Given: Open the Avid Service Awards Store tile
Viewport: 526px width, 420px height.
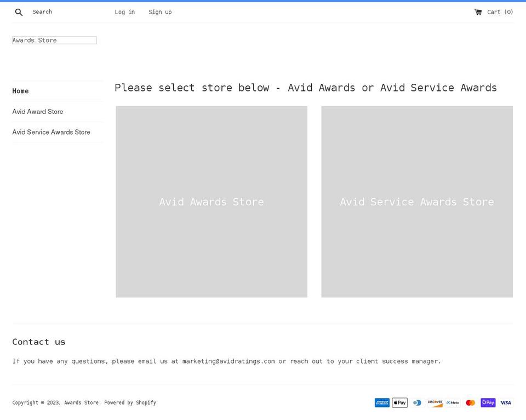Looking at the screenshot, I should [x=417, y=202].
